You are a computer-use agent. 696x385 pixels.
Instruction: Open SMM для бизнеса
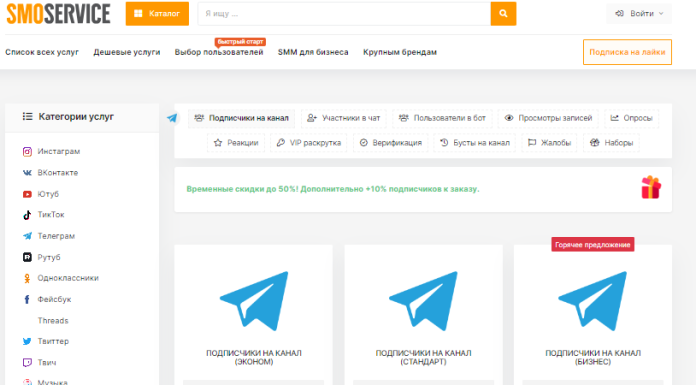313,52
